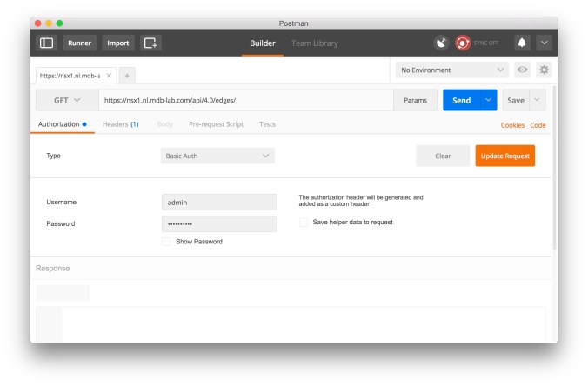Switch to Headers tab

point(120,124)
